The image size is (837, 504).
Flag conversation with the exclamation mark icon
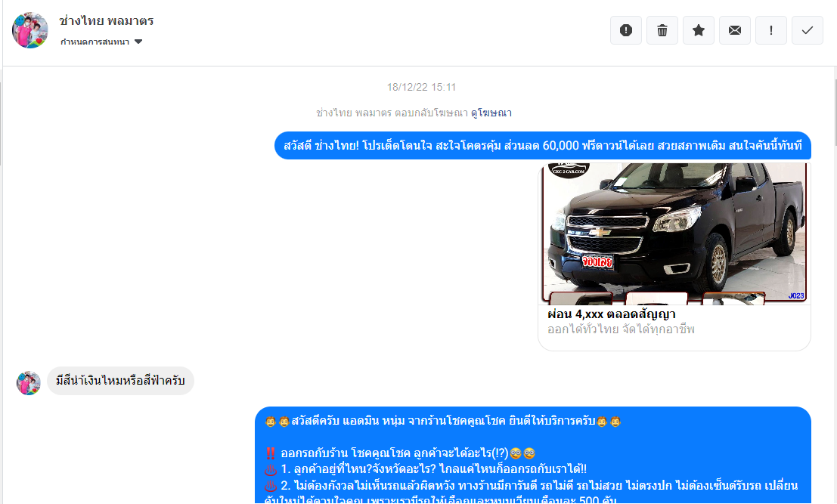[x=771, y=30]
